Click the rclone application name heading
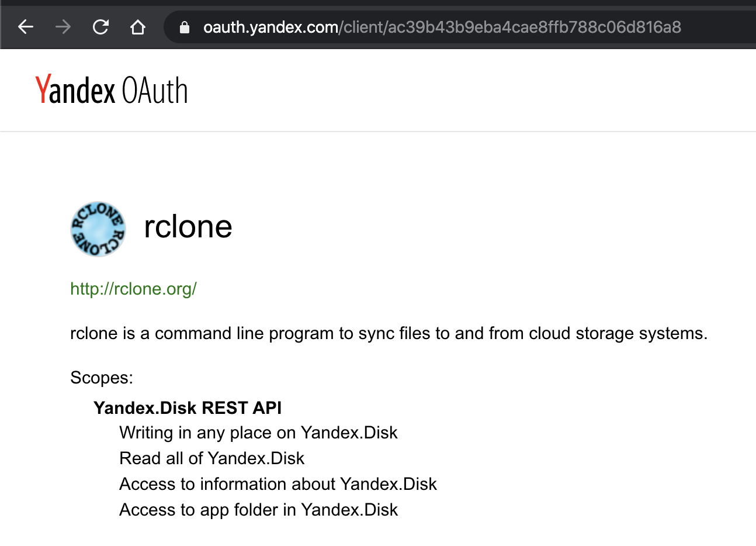 (x=188, y=227)
